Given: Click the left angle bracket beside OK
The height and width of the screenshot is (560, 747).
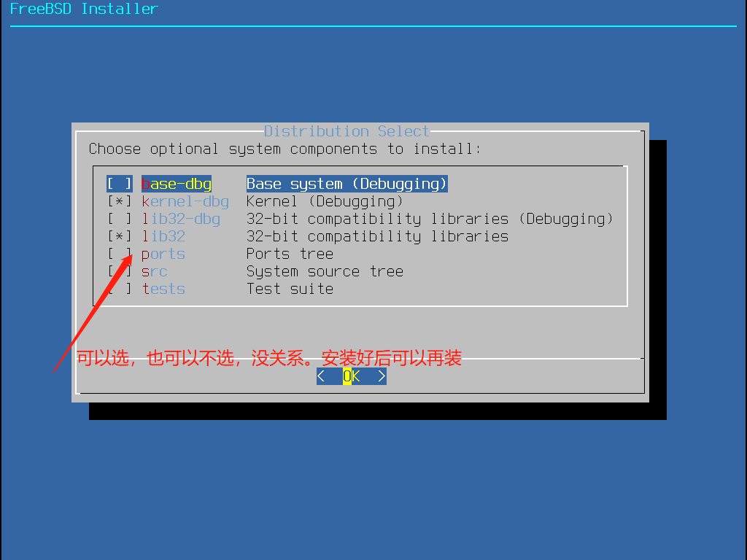Looking at the screenshot, I should [321, 376].
